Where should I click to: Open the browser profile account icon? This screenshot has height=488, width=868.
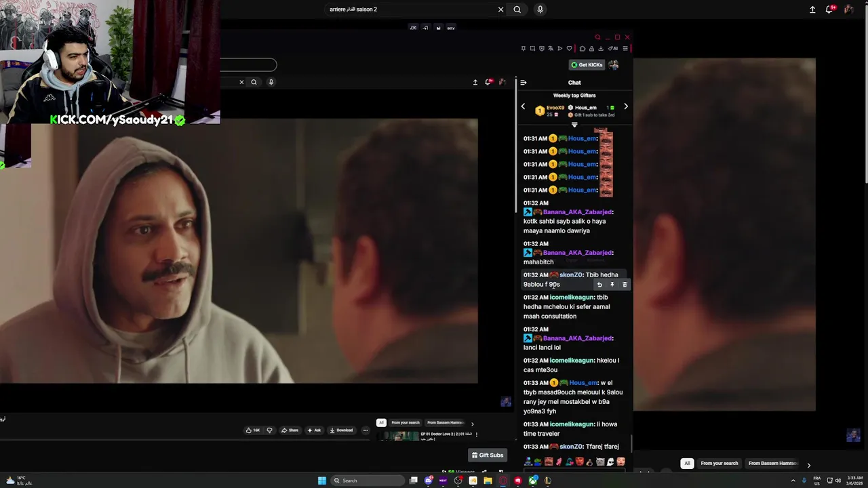[x=592, y=48]
